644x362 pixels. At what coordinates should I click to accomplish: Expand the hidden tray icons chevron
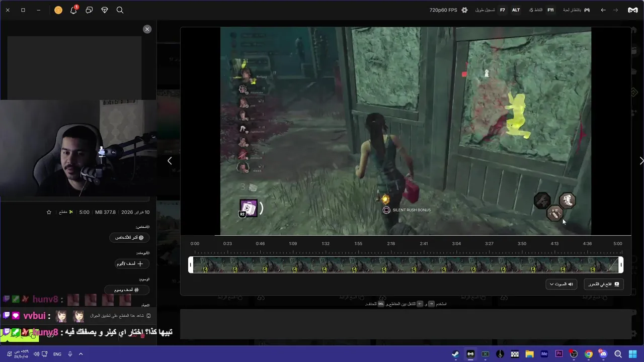80,354
